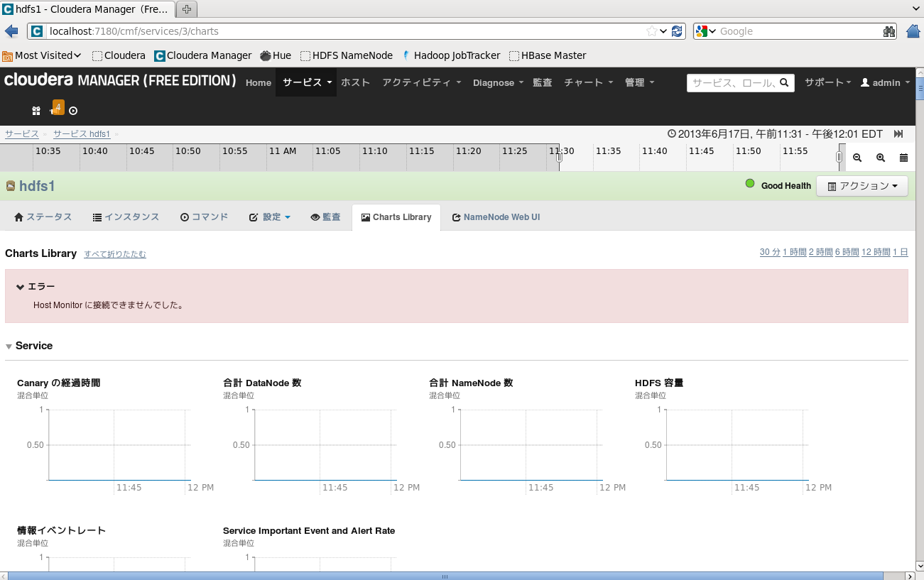The image size is (924, 580).
Task: Open the timeline calendar picker
Action: click(x=903, y=158)
